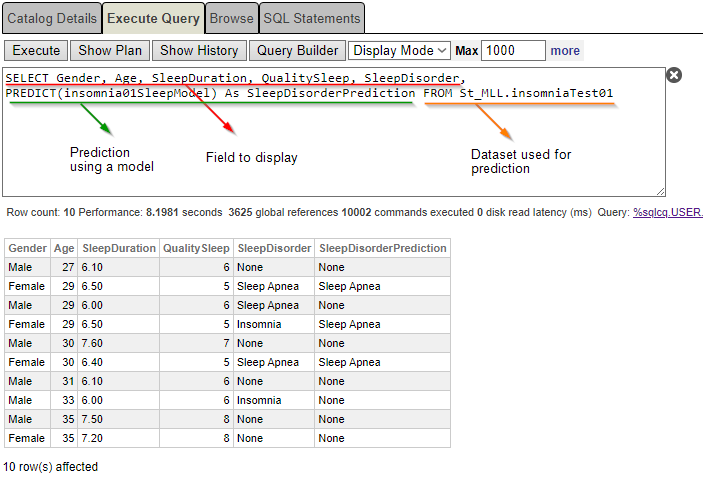The height and width of the screenshot is (484, 703).
Task: Click inside the SQL query text area
Action: click(x=330, y=150)
